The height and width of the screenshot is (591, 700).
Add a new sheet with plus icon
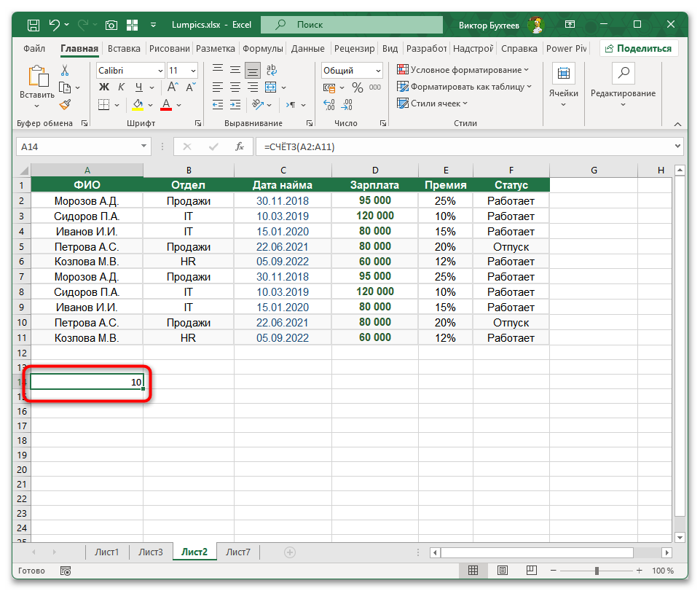coord(290,552)
